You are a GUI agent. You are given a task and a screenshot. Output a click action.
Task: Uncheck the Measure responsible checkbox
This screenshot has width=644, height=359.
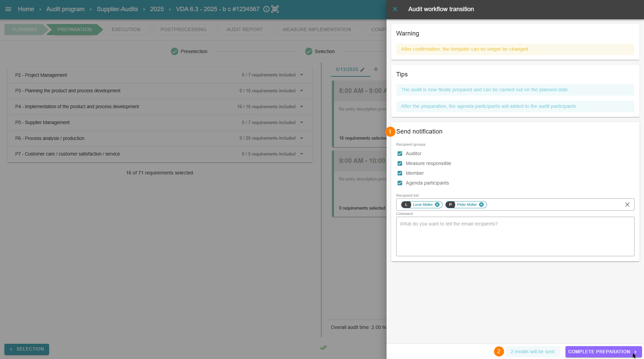click(x=400, y=163)
